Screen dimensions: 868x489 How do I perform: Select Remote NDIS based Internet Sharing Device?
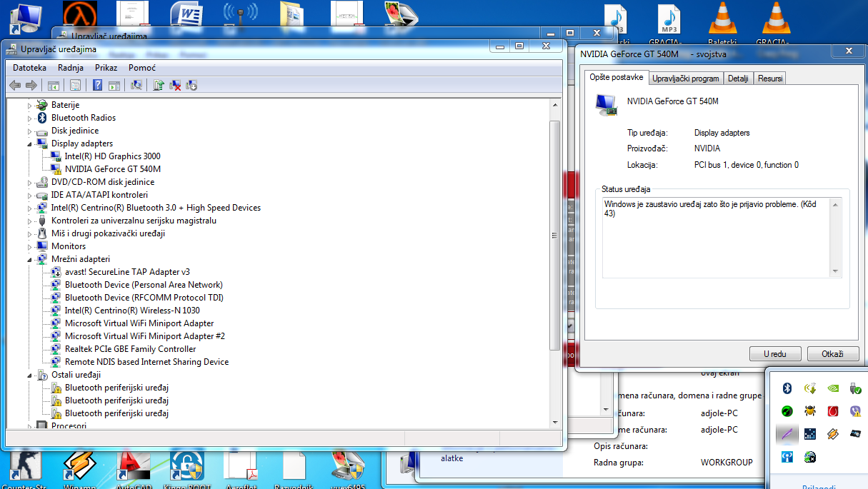coord(146,362)
